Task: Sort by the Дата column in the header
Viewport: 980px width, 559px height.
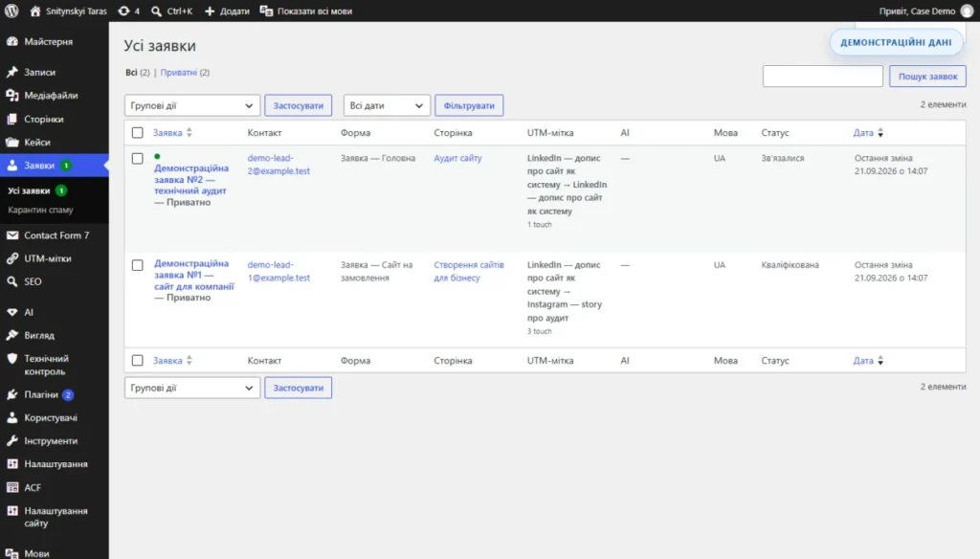Action: (868, 132)
